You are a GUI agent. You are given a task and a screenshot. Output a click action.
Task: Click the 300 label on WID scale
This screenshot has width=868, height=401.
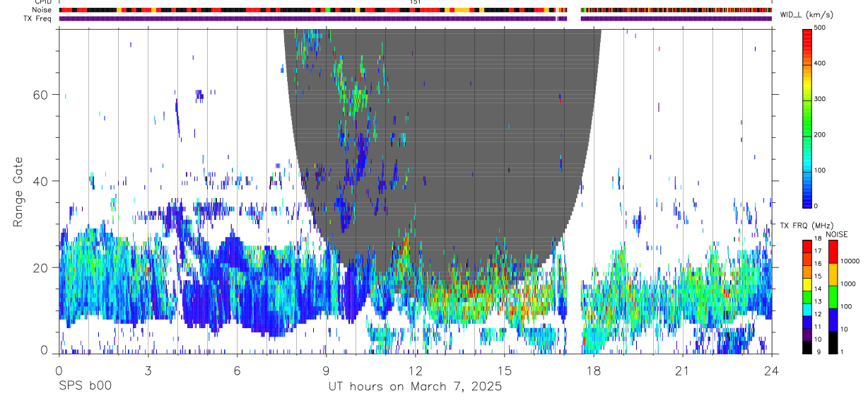(x=820, y=99)
